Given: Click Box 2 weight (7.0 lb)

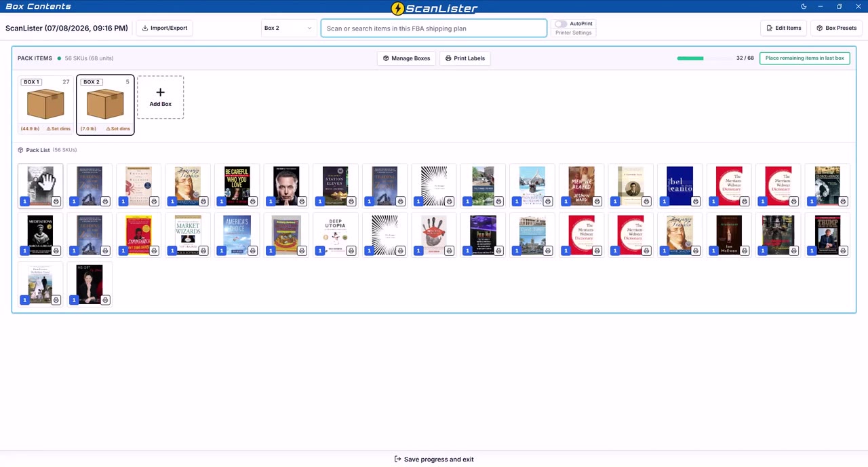Looking at the screenshot, I should click(89, 128).
